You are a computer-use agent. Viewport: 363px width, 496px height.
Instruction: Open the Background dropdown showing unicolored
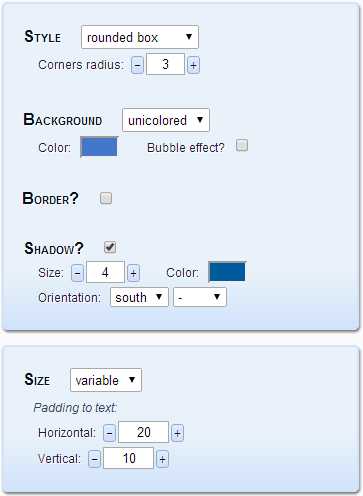[x=166, y=120]
